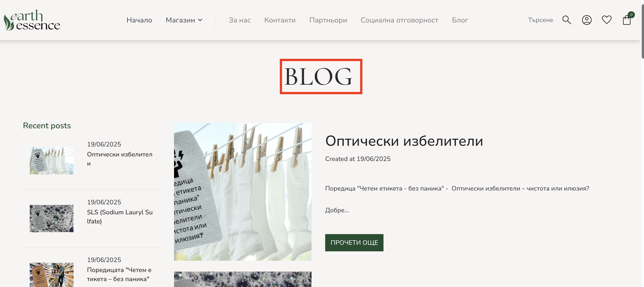Open the За нас page

(x=239, y=20)
